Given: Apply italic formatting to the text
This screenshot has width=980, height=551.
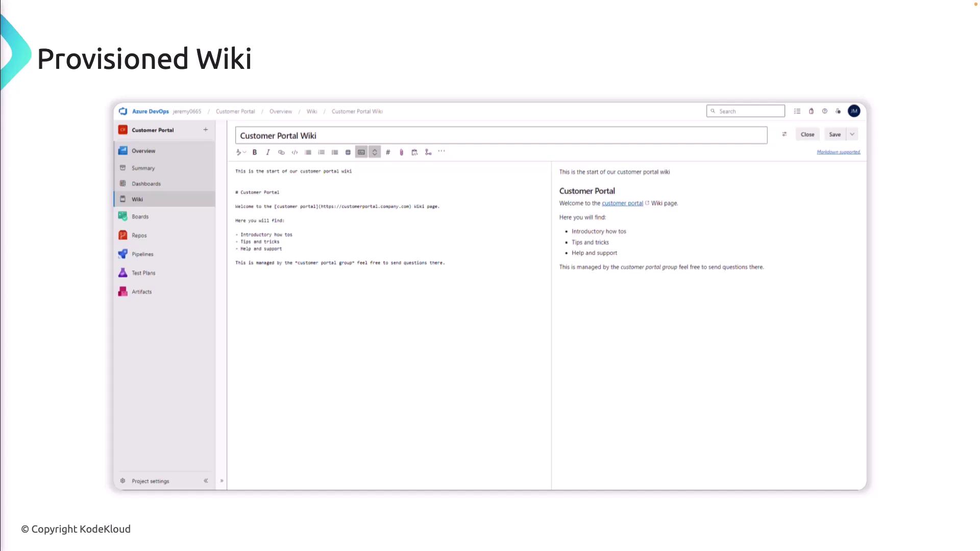Looking at the screenshot, I should (268, 152).
